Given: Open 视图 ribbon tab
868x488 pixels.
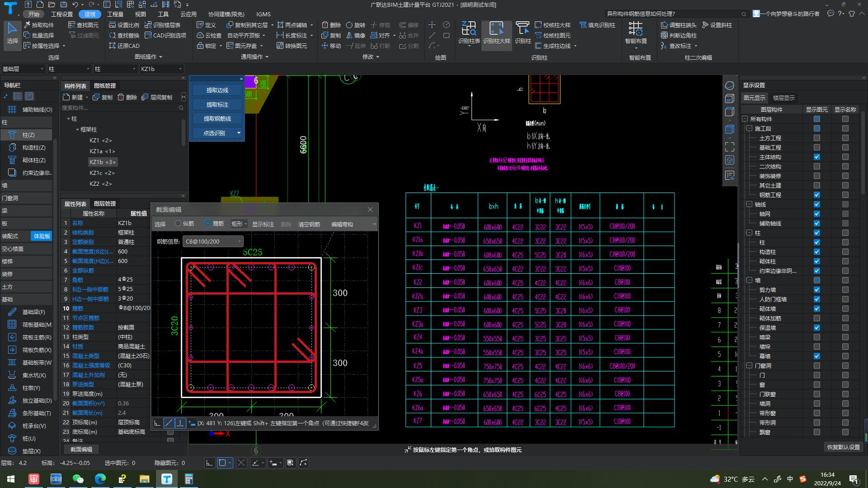Looking at the screenshot, I should tap(141, 14).
